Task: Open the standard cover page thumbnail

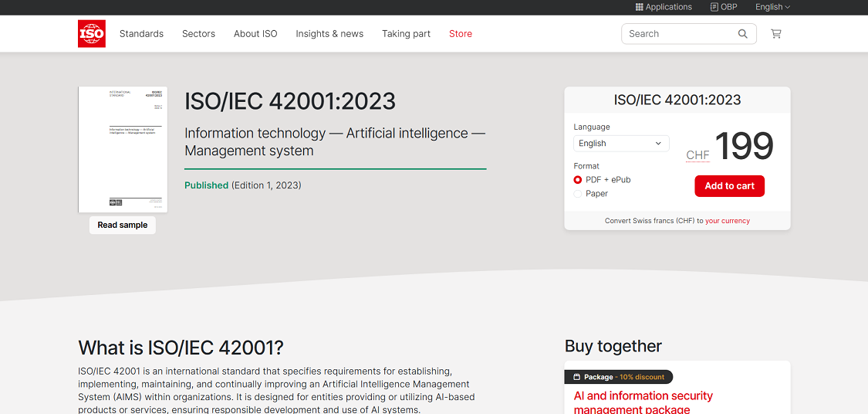Action: tap(123, 150)
